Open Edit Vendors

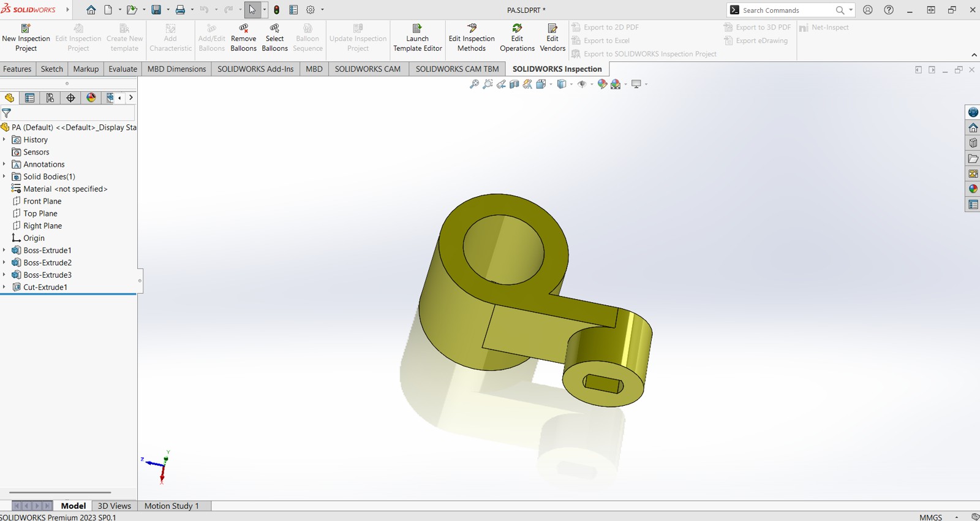tap(552, 38)
